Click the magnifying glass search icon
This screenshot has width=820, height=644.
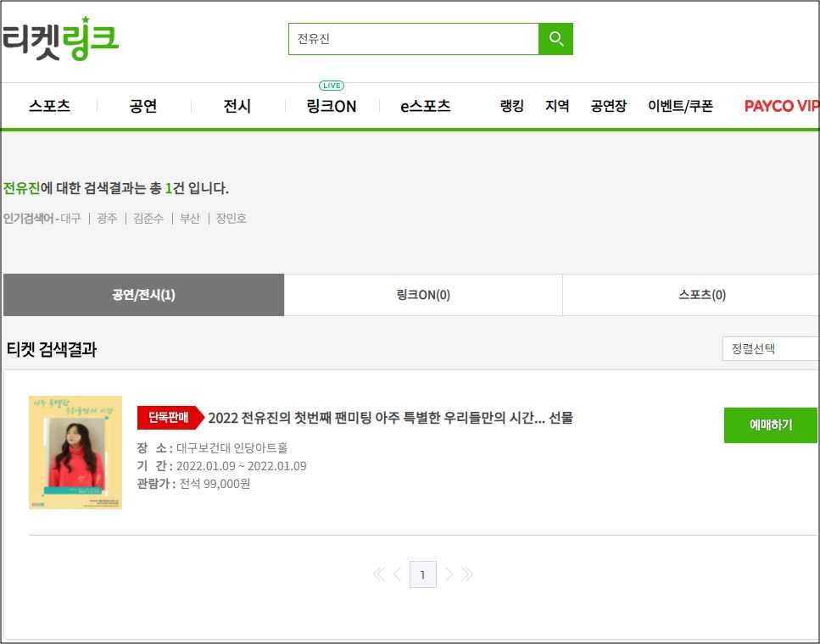[x=555, y=38]
